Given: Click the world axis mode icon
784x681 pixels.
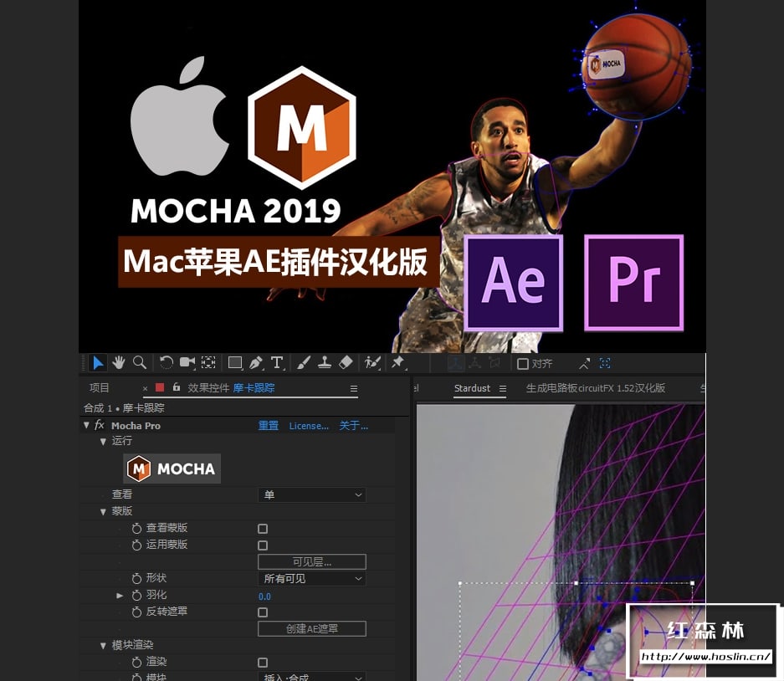Looking at the screenshot, I should click(x=474, y=363).
